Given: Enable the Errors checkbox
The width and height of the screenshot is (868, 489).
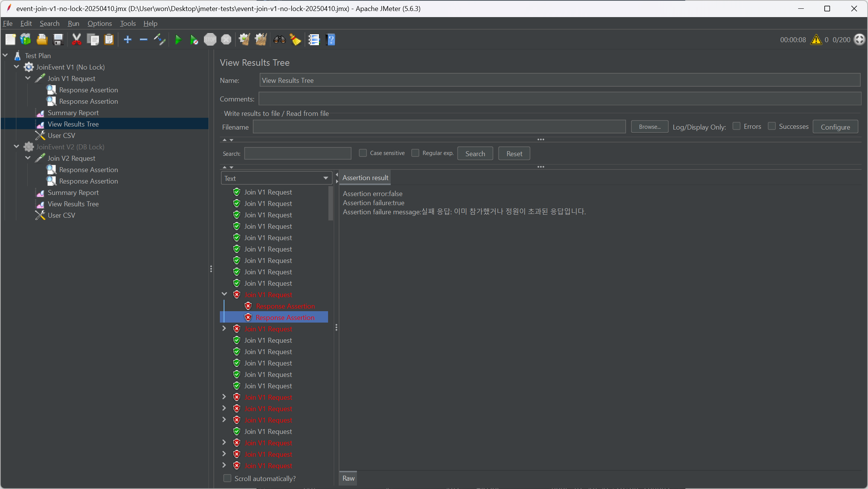Looking at the screenshot, I should 736,126.
